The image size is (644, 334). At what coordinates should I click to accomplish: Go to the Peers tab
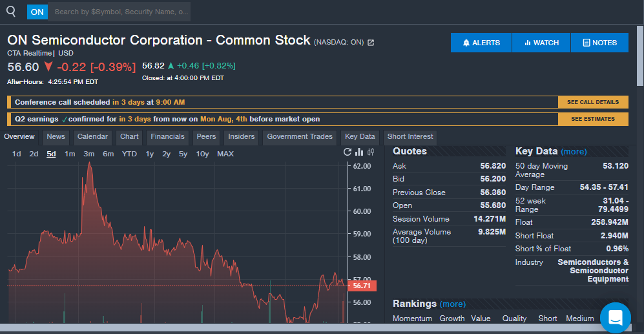(206, 137)
